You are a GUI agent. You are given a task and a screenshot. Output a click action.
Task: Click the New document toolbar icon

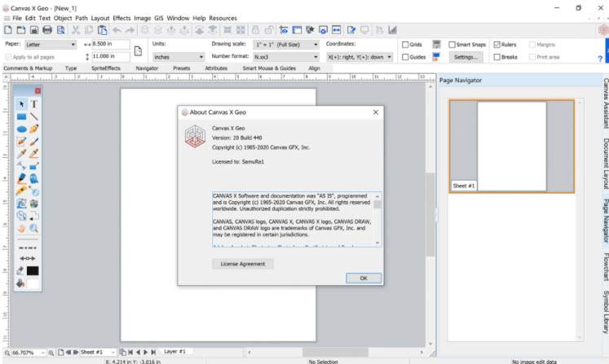[x=8, y=30]
